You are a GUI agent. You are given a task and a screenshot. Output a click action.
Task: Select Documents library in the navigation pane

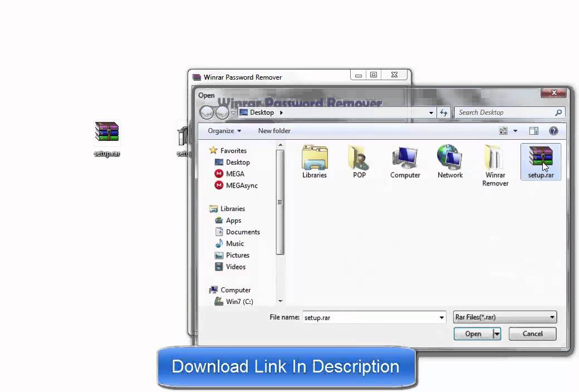237,232
